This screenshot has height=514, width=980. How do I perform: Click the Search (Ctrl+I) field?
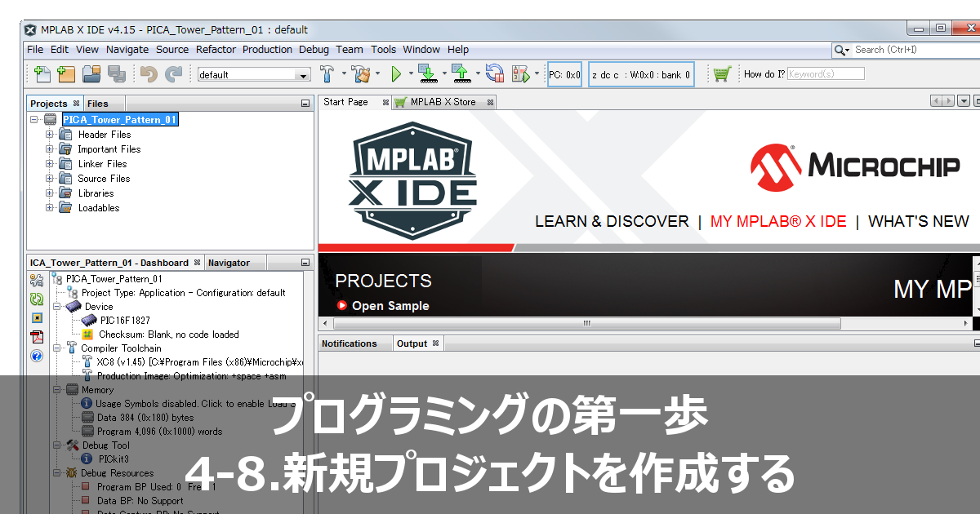(x=916, y=50)
